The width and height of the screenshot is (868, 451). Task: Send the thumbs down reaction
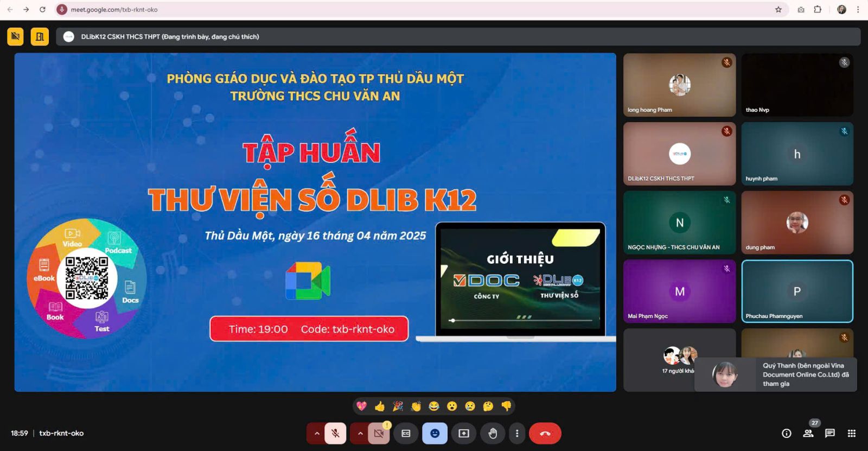(506, 406)
